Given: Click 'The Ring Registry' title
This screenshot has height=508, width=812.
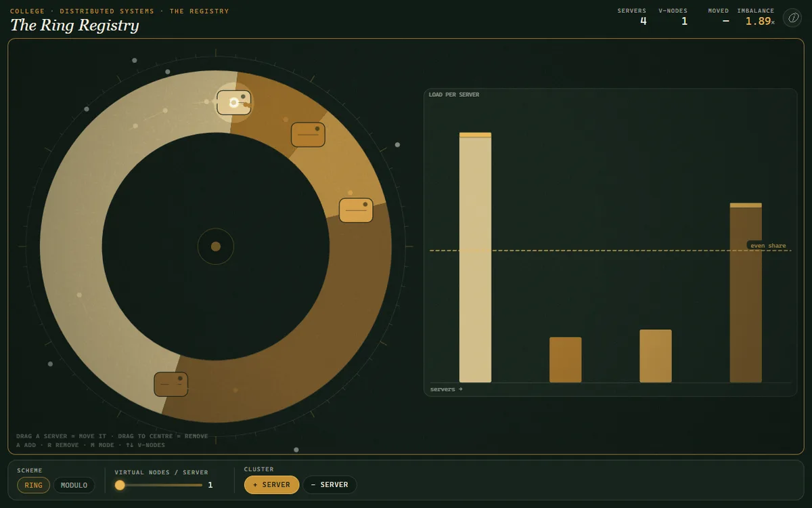Looking at the screenshot, I should coord(74,26).
